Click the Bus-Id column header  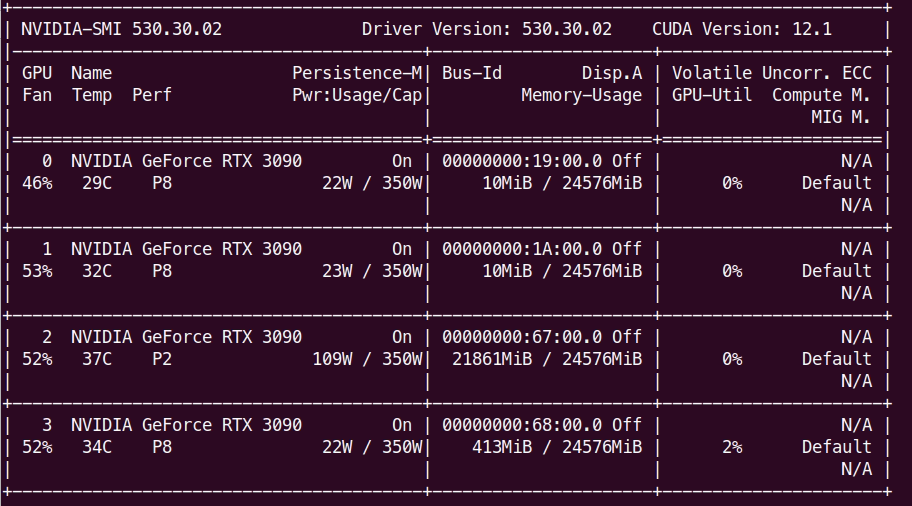(472, 73)
